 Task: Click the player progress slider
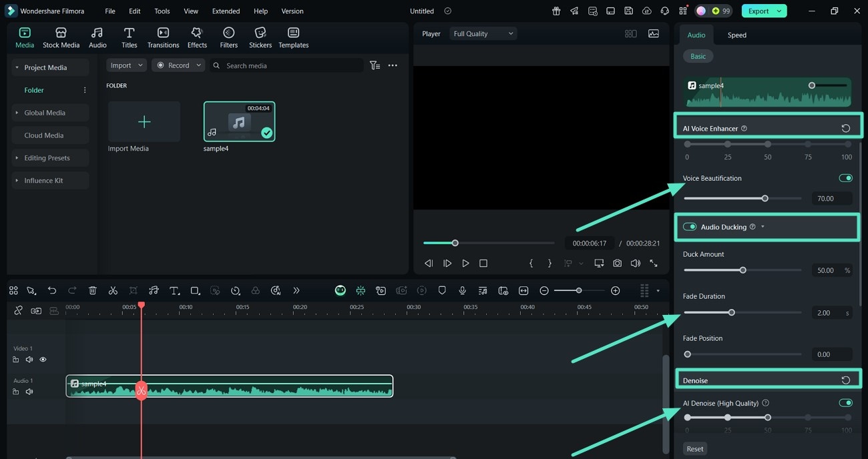coord(489,243)
